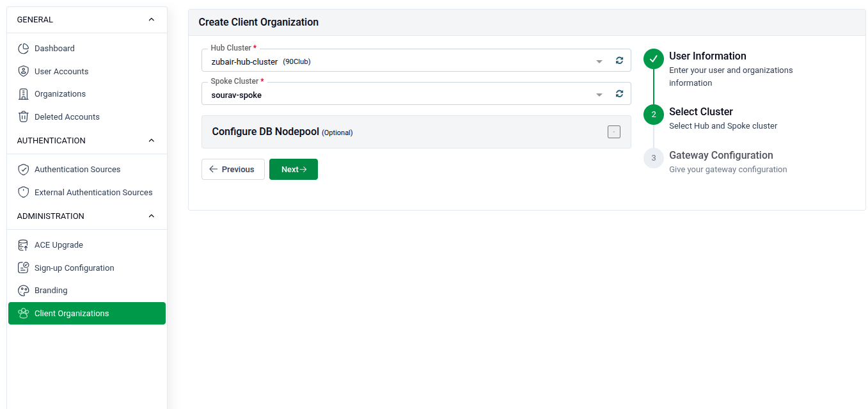Expand the Hub Cluster dropdown

(599, 60)
